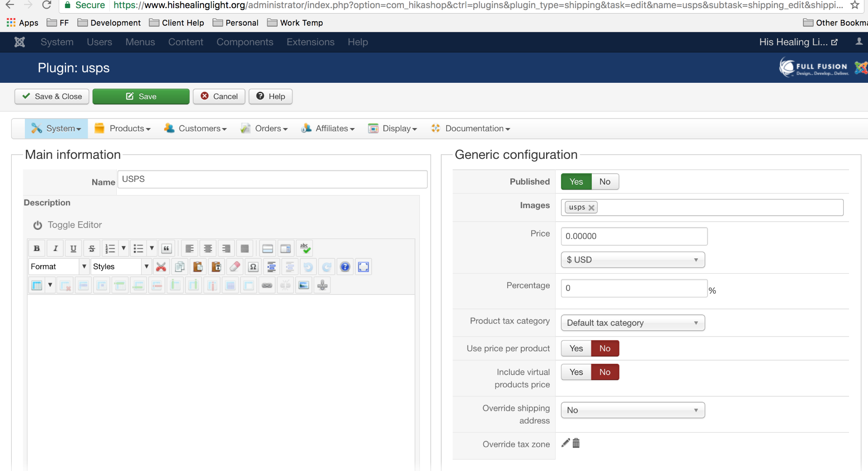
Task: Expand bulleted list style options arrow
Action: tap(152, 248)
